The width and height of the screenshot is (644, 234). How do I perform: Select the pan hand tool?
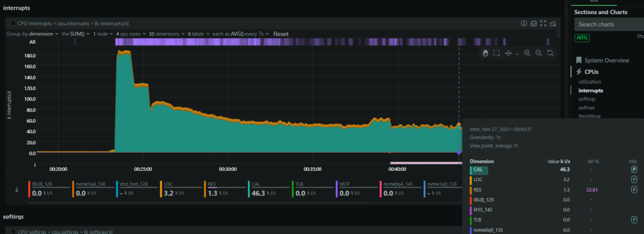pyautogui.click(x=485, y=53)
